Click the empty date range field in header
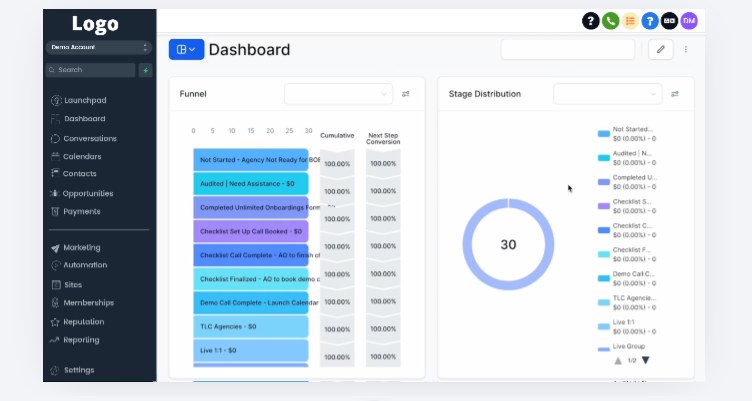The width and height of the screenshot is (752, 401). coord(568,49)
